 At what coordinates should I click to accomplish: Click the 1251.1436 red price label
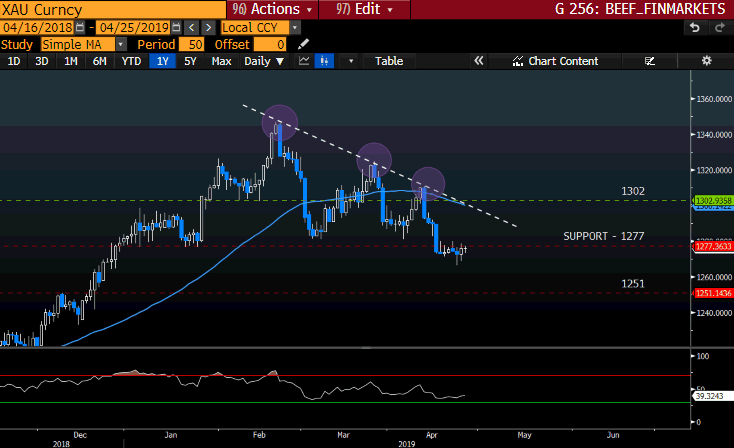pyautogui.click(x=713, y=293)
